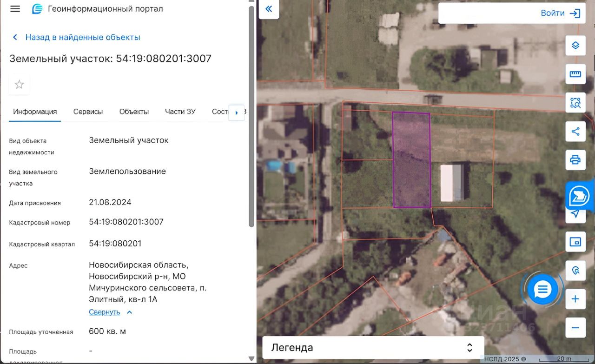The image size is (595, 364).
Task: Open the chat assistant bubble
Action: click(x=542, y=290)
